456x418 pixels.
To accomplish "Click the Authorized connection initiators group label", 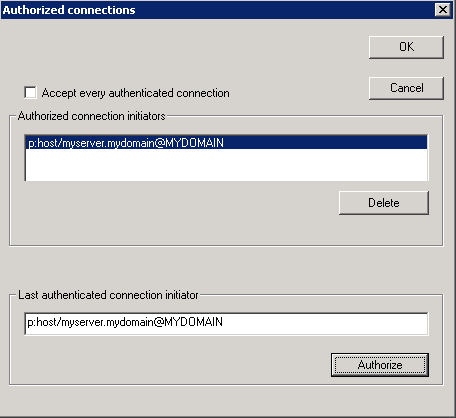I will point(92,116).
